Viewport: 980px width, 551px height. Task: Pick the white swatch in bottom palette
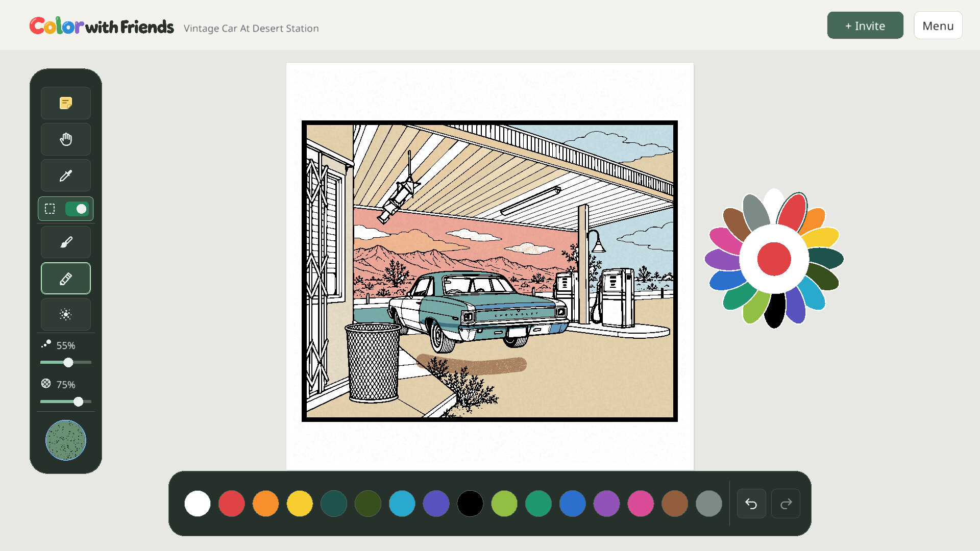(198, 504)
